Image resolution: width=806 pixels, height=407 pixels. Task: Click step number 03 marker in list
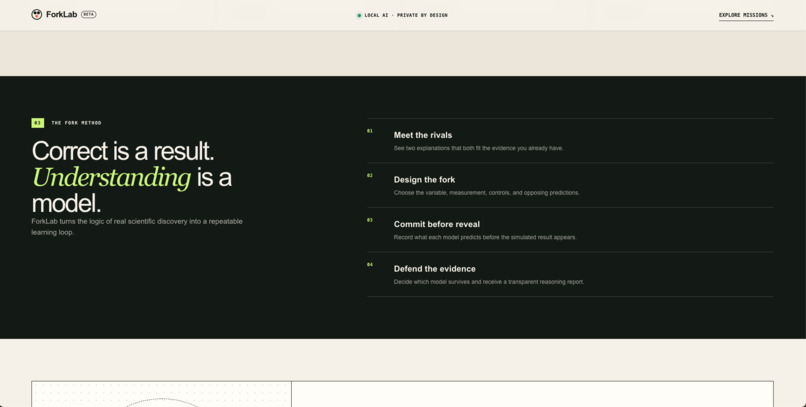pyautogui.click(x=370, y=220)
